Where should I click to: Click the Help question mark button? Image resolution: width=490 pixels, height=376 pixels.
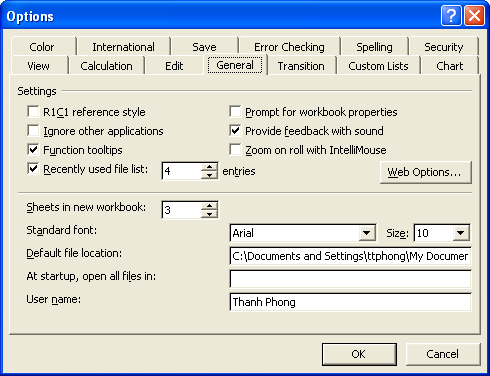(451, 15)
